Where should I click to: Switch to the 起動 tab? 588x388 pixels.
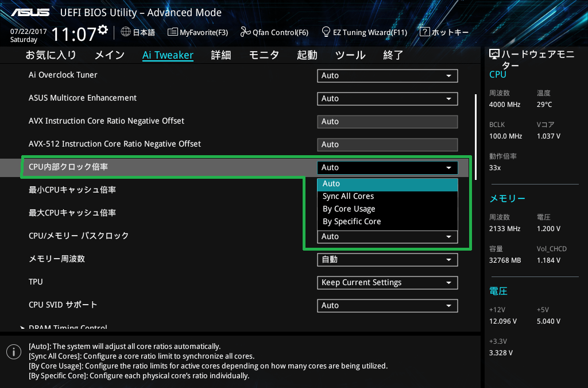[307, 55]
